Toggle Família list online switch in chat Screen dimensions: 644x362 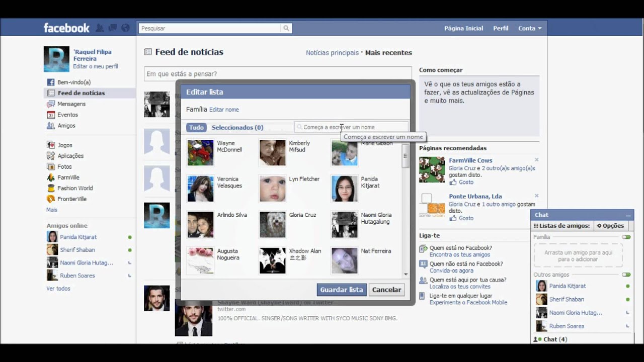click(626, 237)
